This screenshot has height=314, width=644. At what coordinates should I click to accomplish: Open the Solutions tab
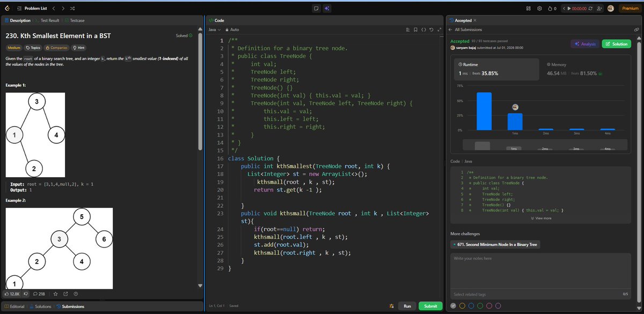click(x=40, y=306)
